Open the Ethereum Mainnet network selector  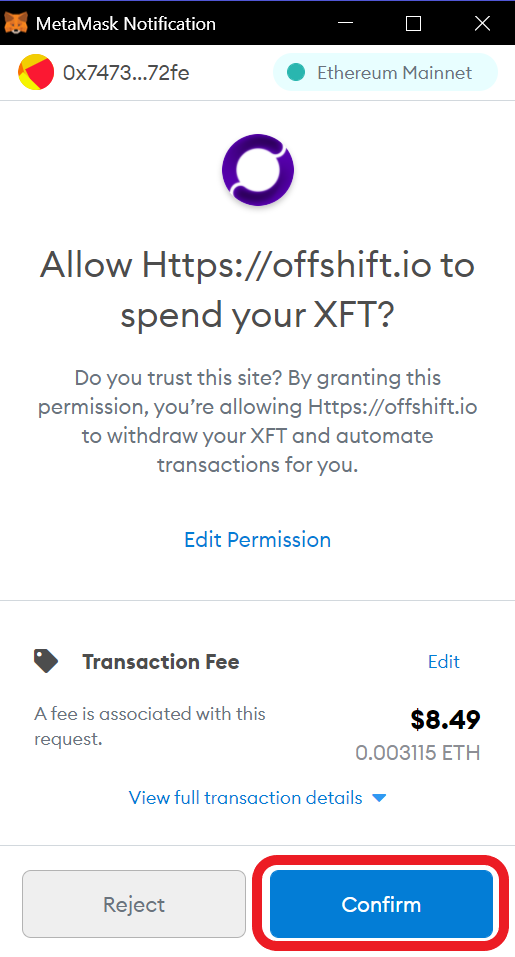click(x=385, y=72)
